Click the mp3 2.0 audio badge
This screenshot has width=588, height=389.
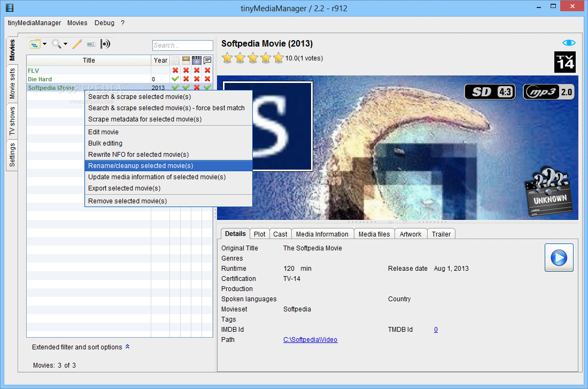pyautogui.click(x=548, y=92)
